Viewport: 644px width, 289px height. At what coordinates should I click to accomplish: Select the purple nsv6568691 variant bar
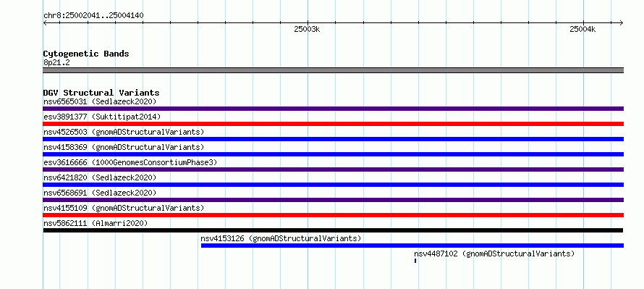[333, 200]
